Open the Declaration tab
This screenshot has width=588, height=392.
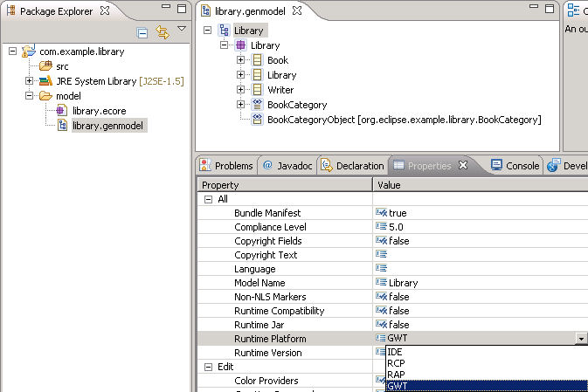(x=352, y=165)
